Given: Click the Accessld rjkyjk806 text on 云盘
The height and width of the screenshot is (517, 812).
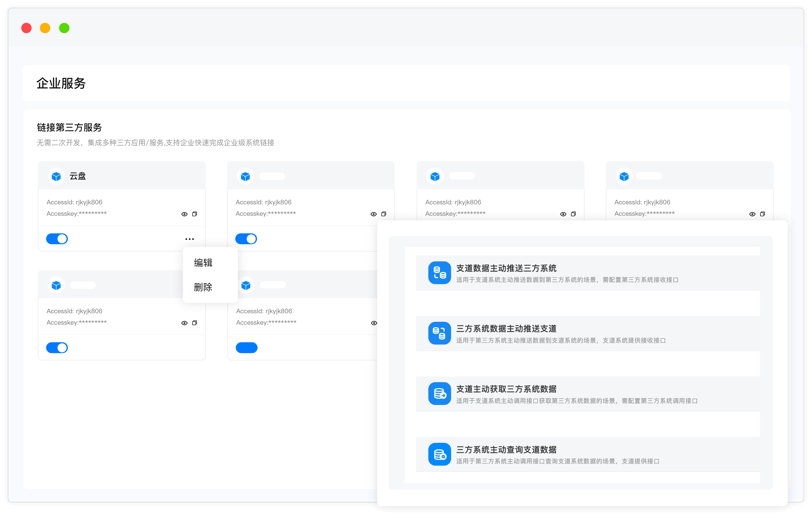Looking at the screenshot, I should (x=74, y=202).
